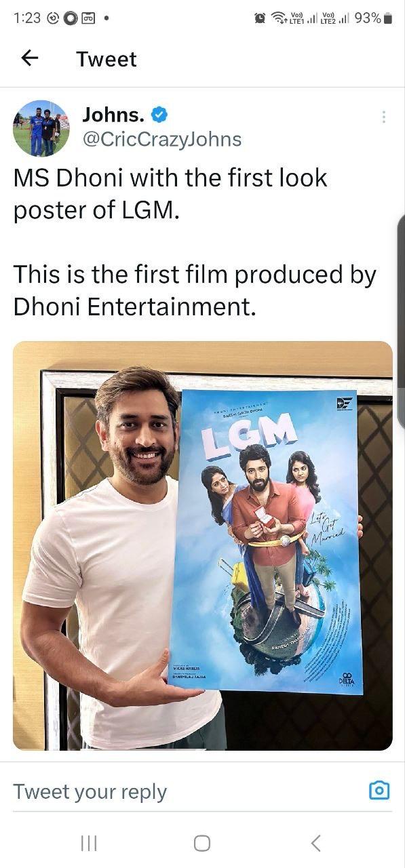Go back using the arrow icon
The image size is (405, 868).
[30, 58]
